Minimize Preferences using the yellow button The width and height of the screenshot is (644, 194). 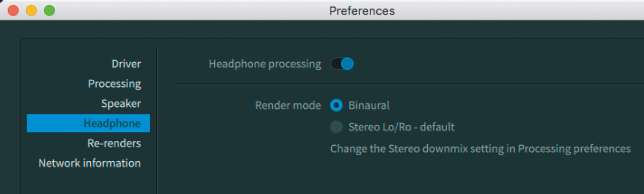[31, 10]
